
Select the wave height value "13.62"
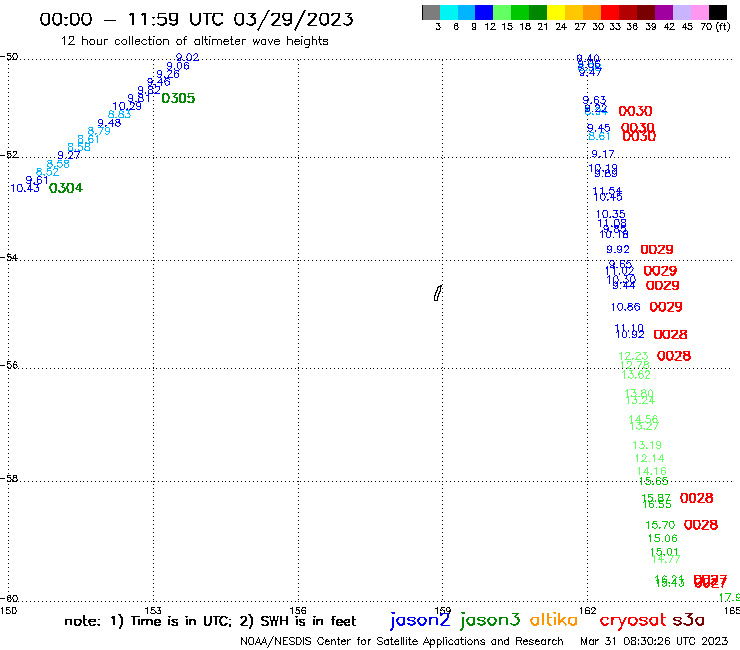click(636, 375)
